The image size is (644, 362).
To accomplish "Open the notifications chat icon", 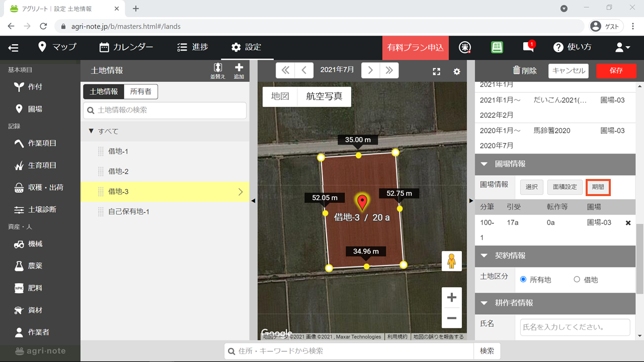I will pos(528,47).
